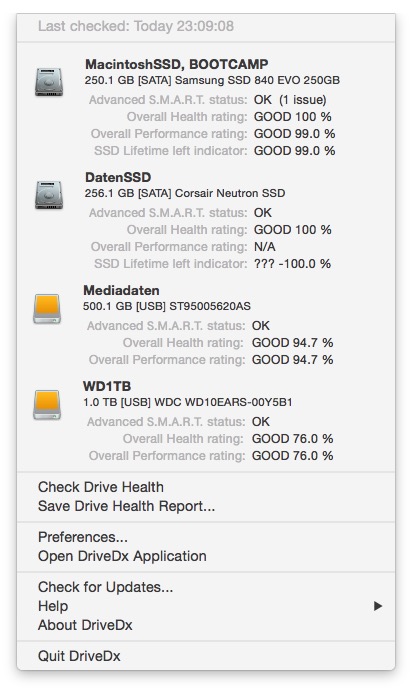
Task: Click the WD1TB orange USB drive icon
Action: 47,404
